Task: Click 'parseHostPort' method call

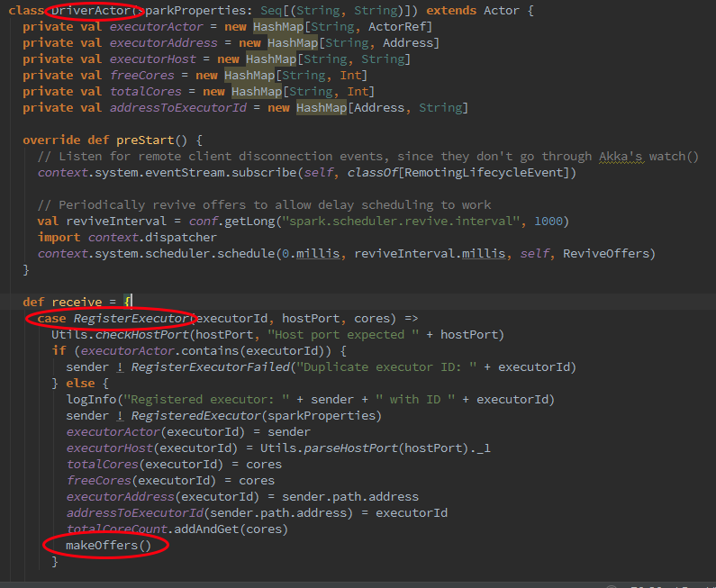Action: pyautogui.click(x=350, y=448)
